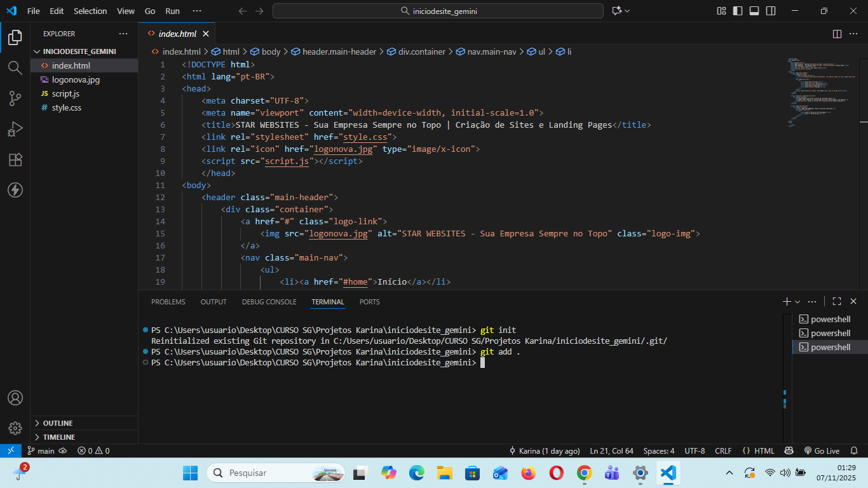Start Go Live server from status bar
Viewport: 868px width, 488px height.
coord(822,451)
